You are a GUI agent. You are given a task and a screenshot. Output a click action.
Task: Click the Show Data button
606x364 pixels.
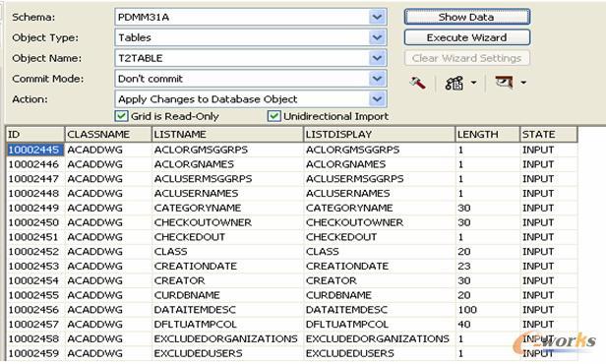click(x=467, y=17)
